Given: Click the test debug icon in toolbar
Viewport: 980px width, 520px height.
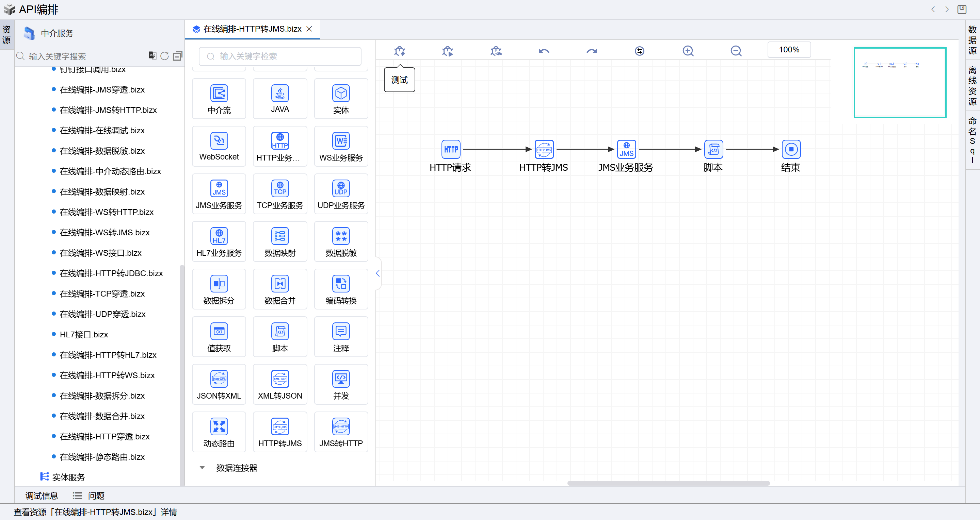Looking at the screenshot, I should 400,51.
